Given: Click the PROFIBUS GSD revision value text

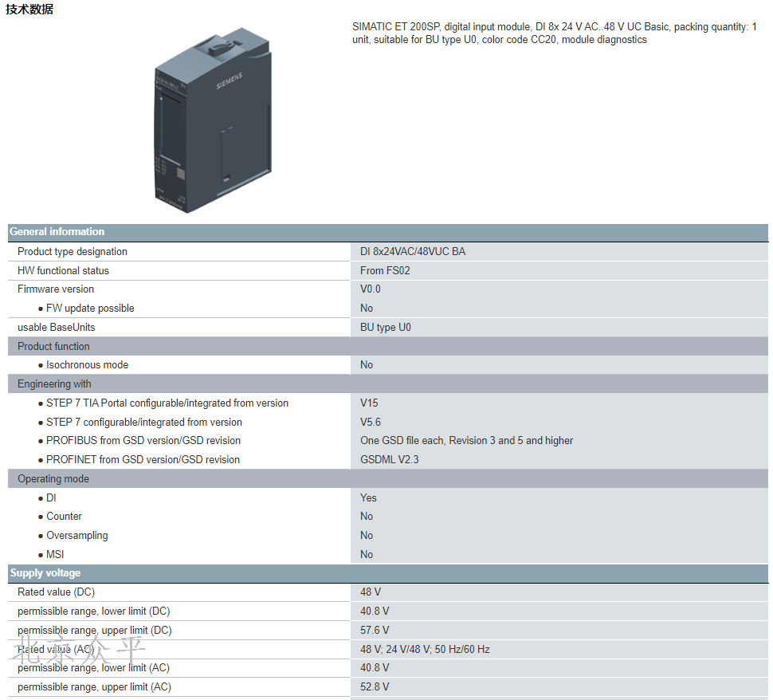Looking at the screenshot, I should coord(466,441).
